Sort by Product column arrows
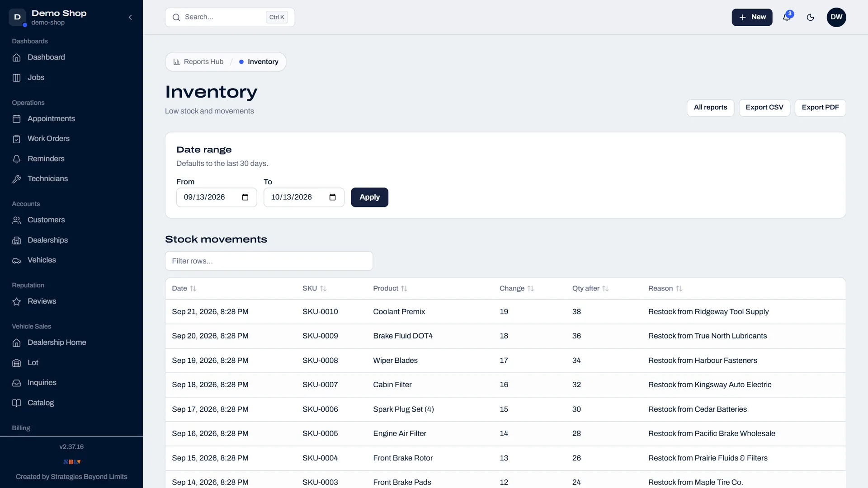Screen dimensions: 868x488 pos(404,289)
